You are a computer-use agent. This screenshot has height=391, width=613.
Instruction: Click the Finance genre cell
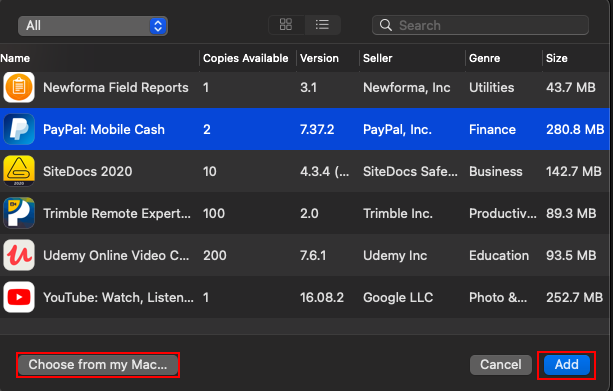tap(492, 129)
